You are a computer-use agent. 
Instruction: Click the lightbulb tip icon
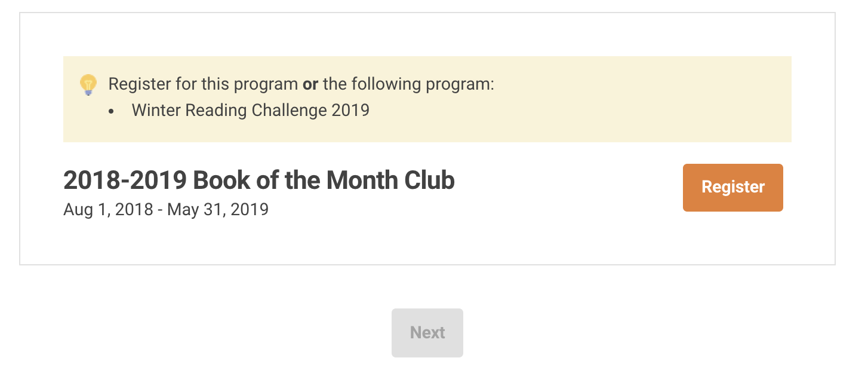pos(88,85)
